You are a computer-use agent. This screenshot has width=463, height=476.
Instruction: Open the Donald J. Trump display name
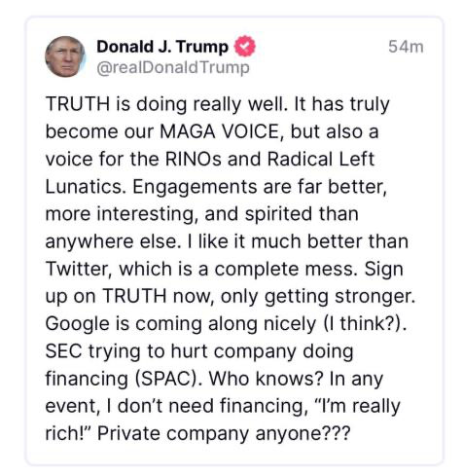(162, 47)
